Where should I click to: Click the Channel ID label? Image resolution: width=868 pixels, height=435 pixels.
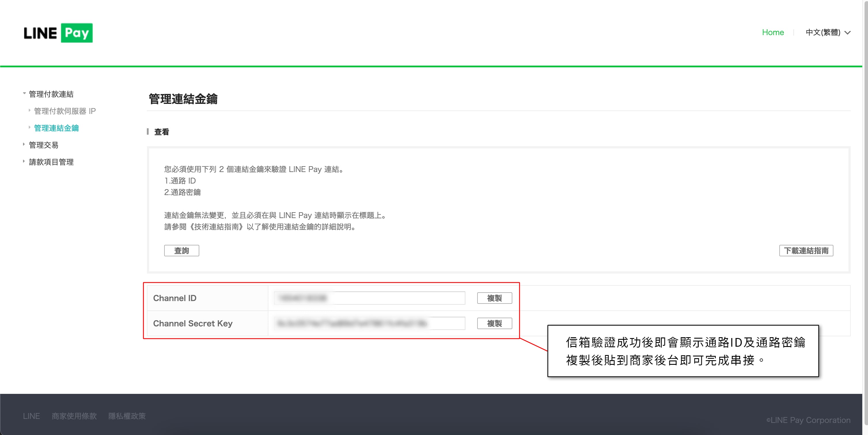tap(175, 298)
